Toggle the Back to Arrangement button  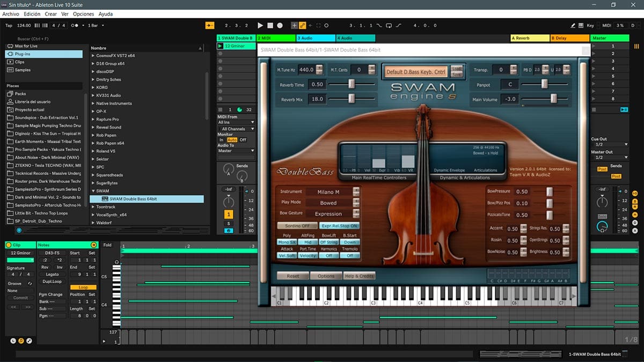(x=624, y=109)
